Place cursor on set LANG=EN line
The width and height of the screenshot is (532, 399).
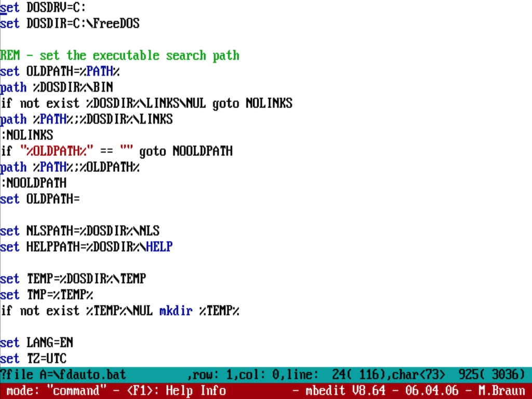(x=36, y=343)
